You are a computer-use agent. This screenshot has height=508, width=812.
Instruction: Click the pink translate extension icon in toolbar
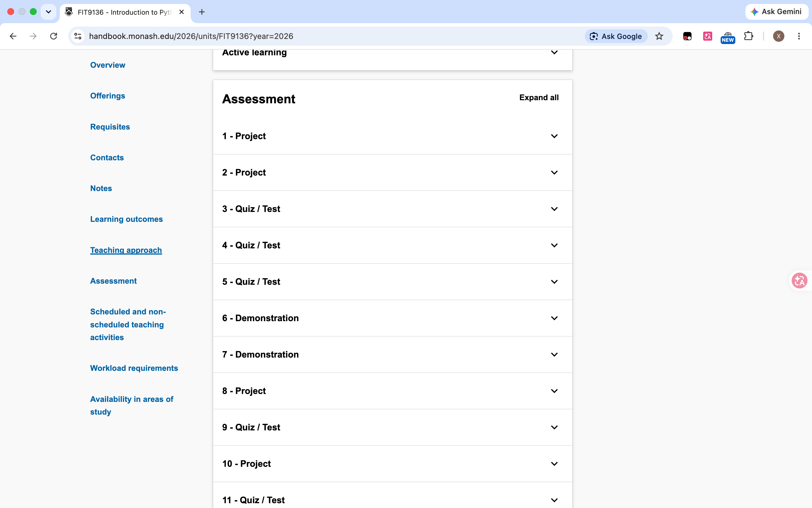(x=708, y=36)
